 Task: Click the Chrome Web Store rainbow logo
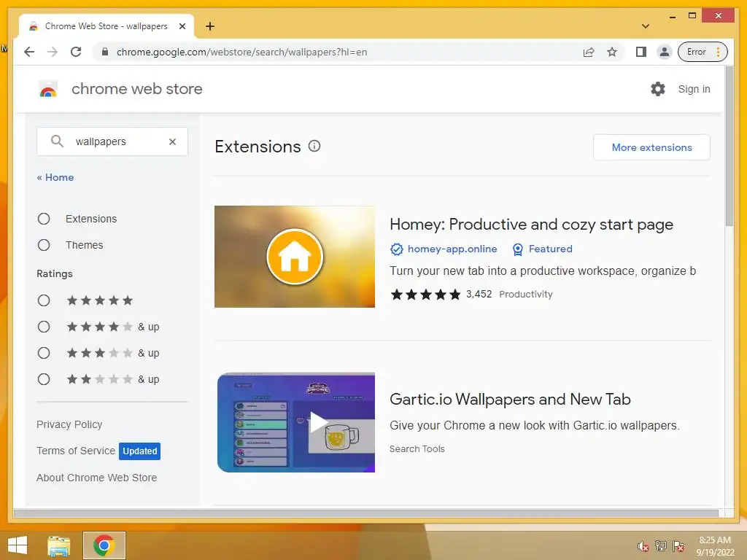click(x=48, y=89)
